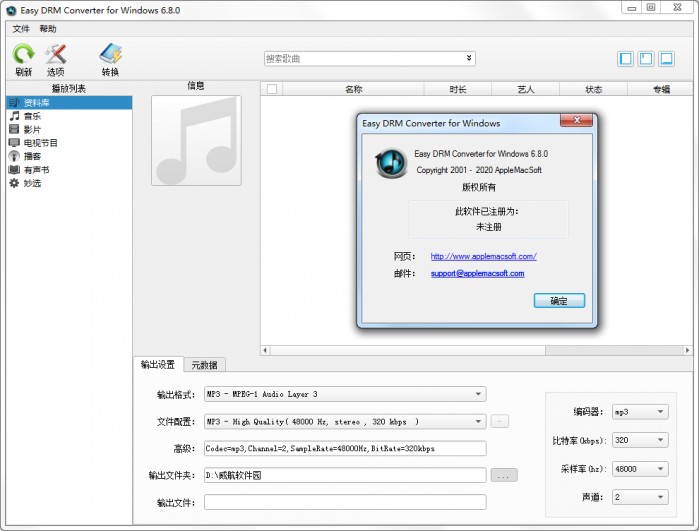The image size is (699, 531).
Task: Open the 文件 menu
Action: 21,29
